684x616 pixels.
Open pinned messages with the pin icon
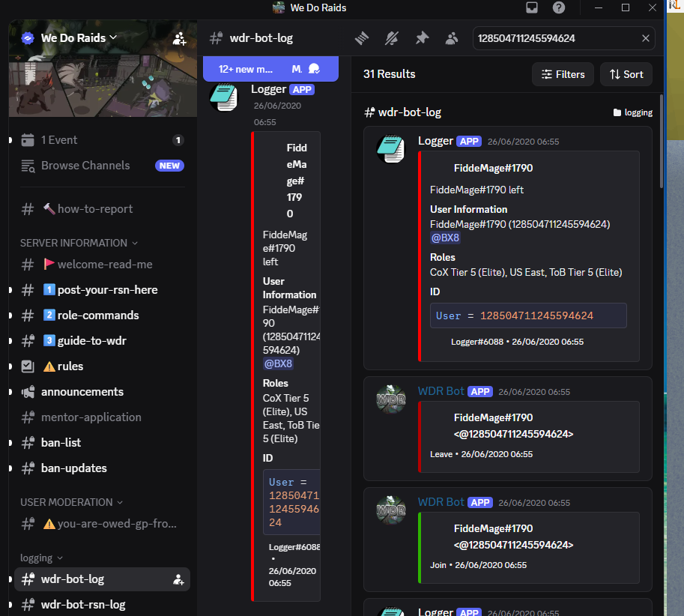click(x=422, y=38)
